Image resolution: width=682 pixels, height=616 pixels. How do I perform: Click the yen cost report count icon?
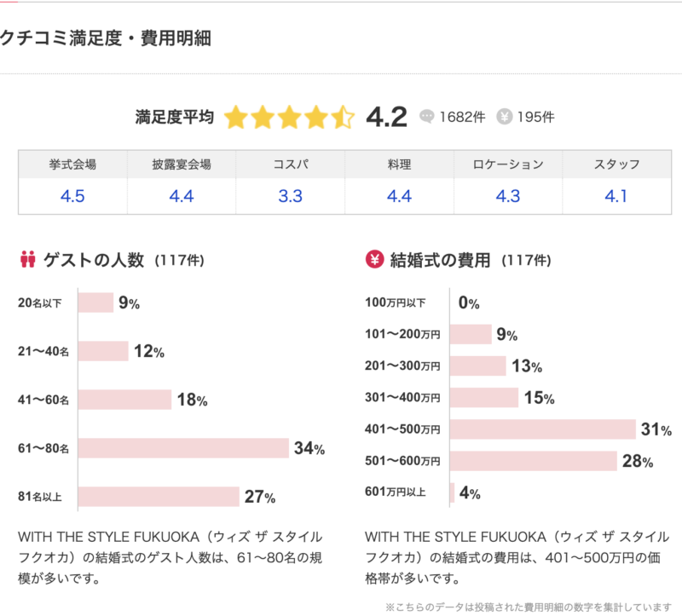(504, 118)
